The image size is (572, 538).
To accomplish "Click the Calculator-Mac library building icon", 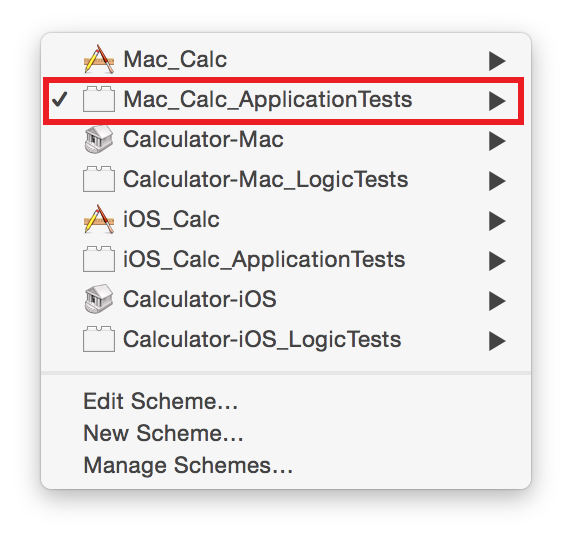I will (99, 139).
